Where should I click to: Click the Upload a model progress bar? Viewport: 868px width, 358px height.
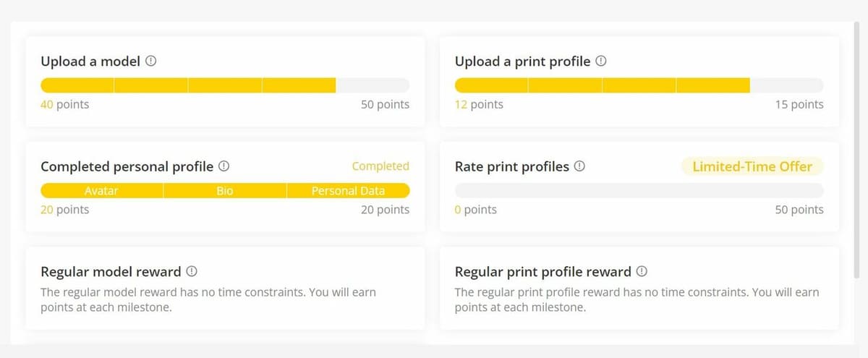point(224,85)
